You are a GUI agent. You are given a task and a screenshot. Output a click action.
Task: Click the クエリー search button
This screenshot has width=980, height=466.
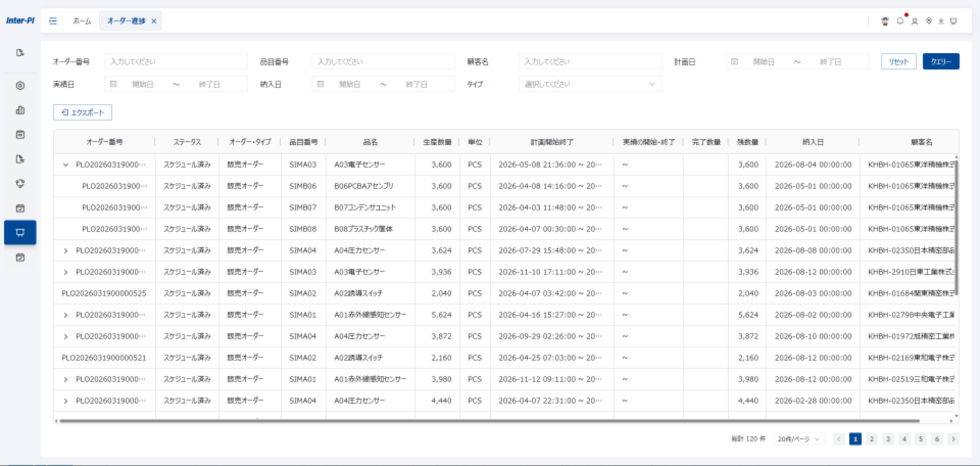[941, 61]
